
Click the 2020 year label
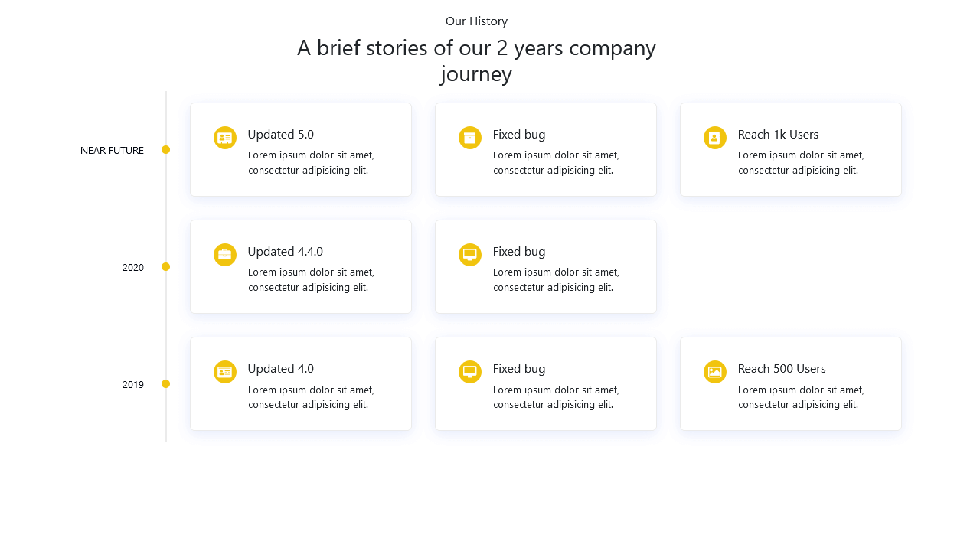133,268
